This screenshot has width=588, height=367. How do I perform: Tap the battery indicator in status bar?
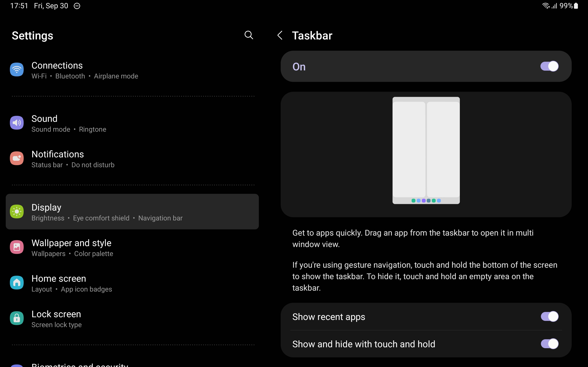576,6
